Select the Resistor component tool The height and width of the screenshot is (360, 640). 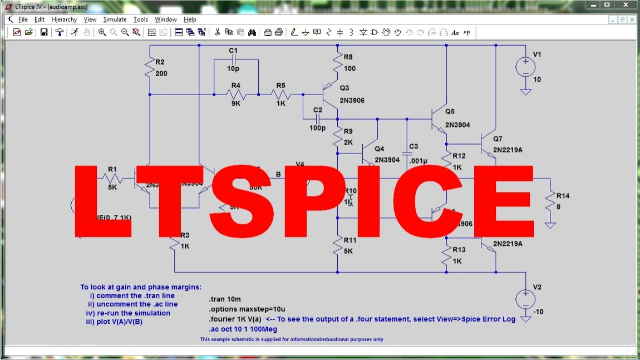(329, 32)
